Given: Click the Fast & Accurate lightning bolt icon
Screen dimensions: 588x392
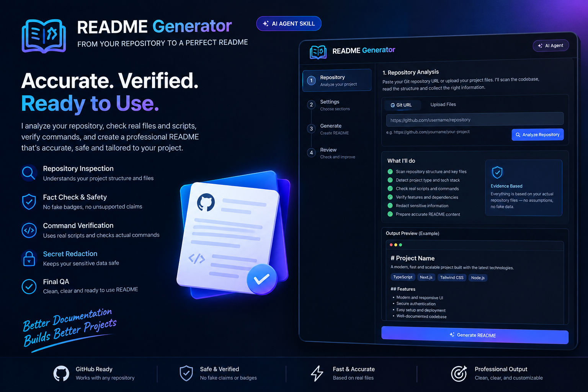Looking at the screenshot, I should 317,373.
